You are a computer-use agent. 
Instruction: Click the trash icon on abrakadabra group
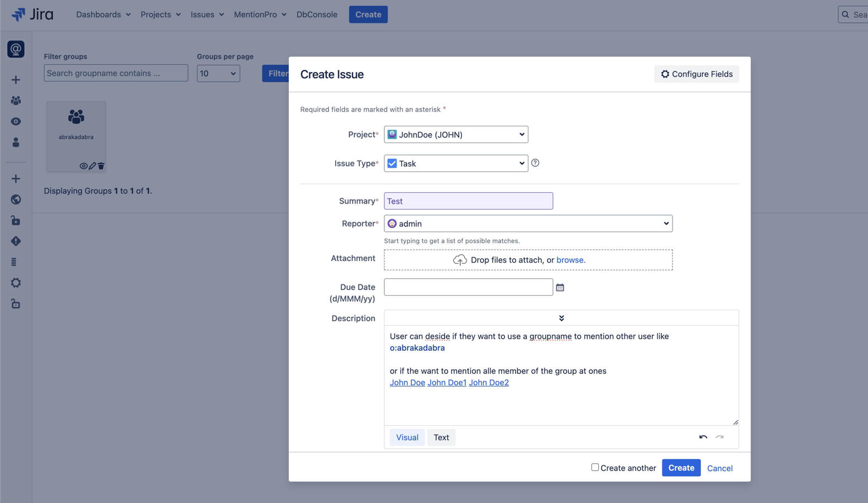(101, 166)
